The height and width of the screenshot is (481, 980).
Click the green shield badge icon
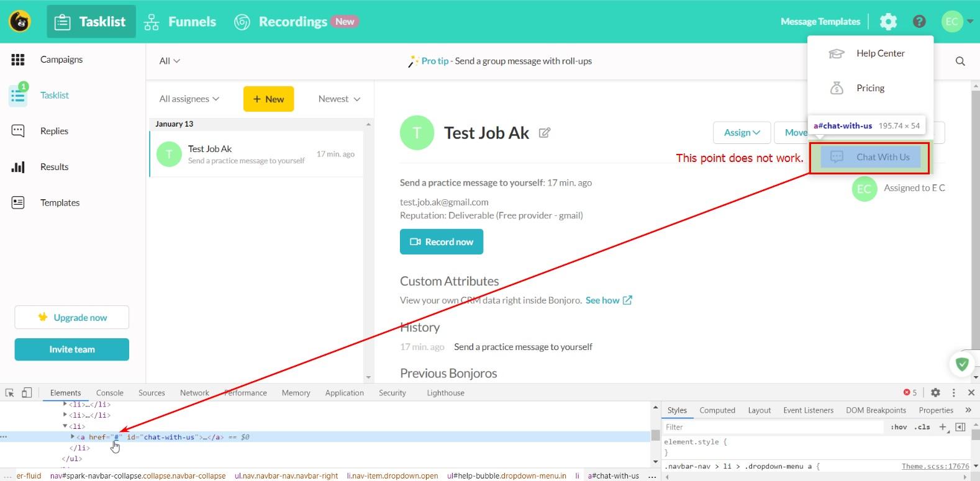click(962, 364)
